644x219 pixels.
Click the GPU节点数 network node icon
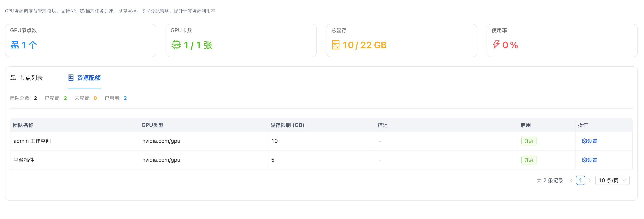click(15, 45)
